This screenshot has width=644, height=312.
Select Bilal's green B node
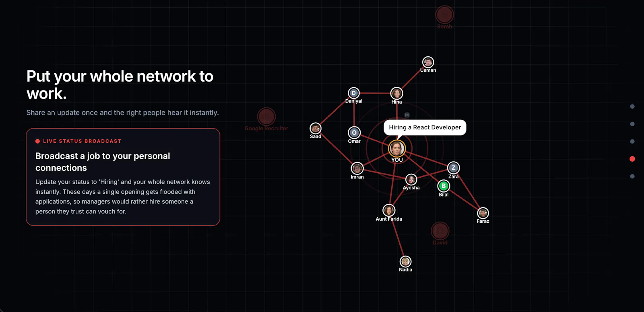444,186
